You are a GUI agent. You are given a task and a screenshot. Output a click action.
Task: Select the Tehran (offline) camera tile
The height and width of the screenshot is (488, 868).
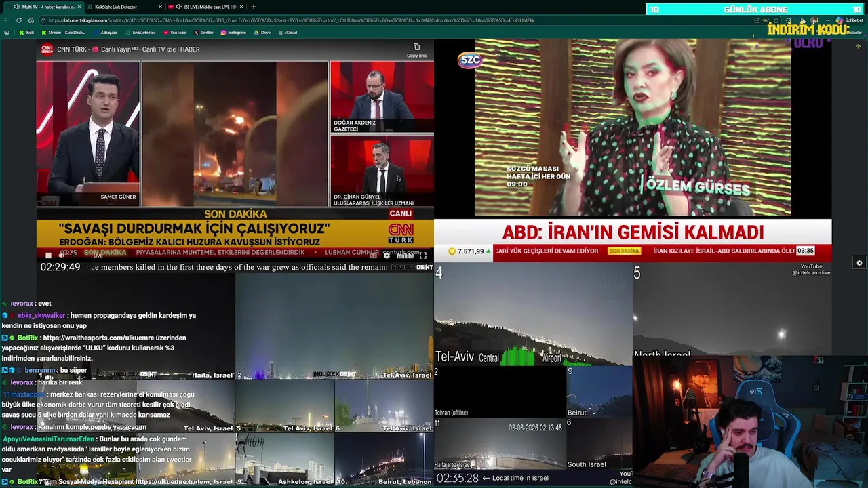[x=500, y=392]
